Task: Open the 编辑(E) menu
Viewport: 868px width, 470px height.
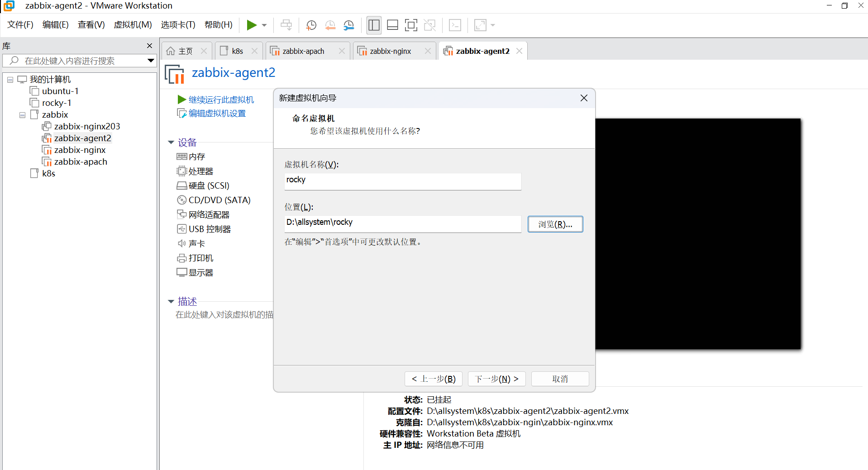Action: coord(56,25)
